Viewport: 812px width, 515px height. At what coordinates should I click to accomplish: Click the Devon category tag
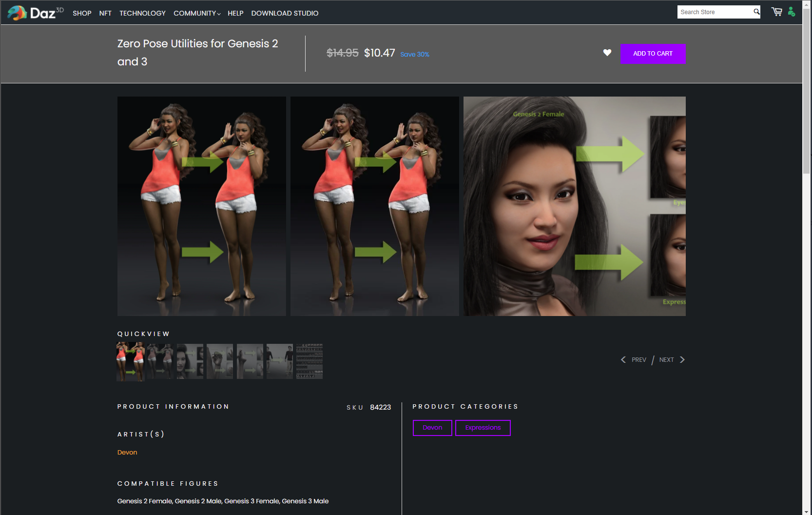[432, 428]
